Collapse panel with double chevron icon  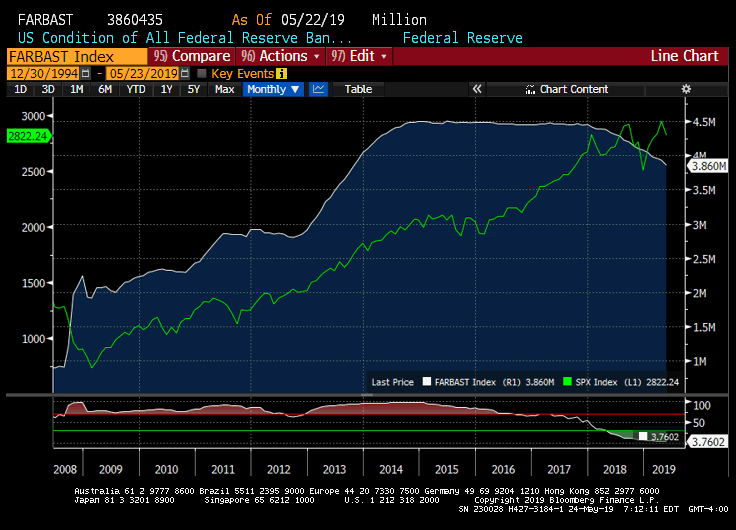pos(477,89)
